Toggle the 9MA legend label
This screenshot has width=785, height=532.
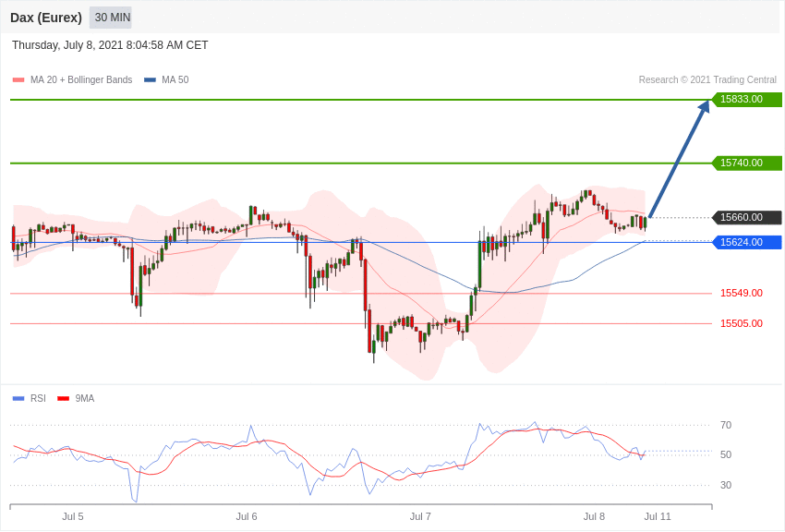85,399
